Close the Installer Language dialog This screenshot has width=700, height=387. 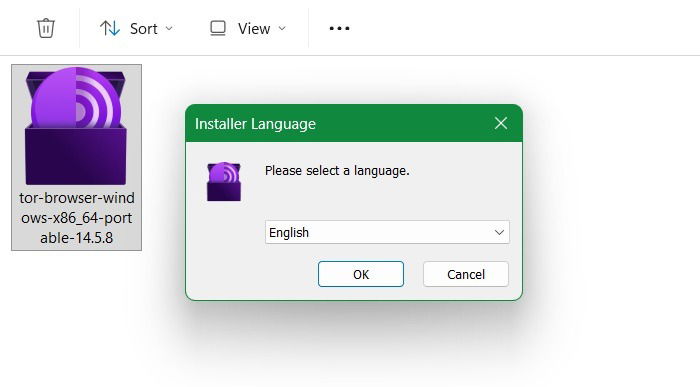coord(501,123)
